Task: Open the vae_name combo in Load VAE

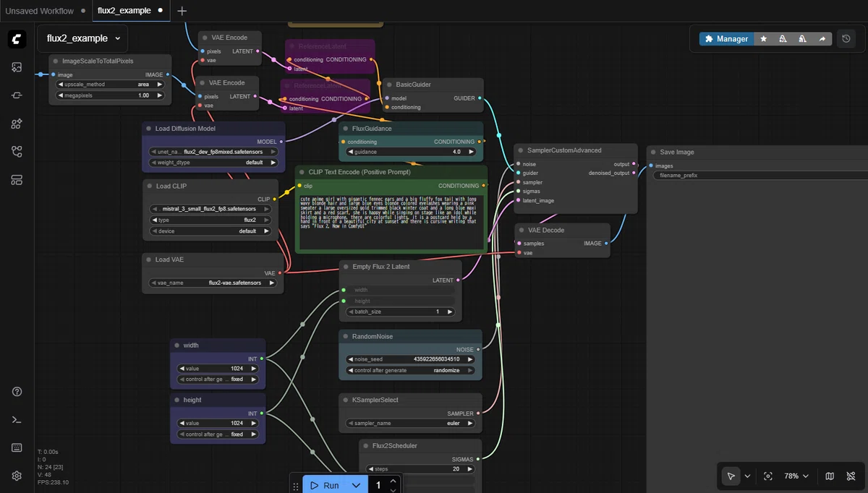Action: click(x=213, y=283)
